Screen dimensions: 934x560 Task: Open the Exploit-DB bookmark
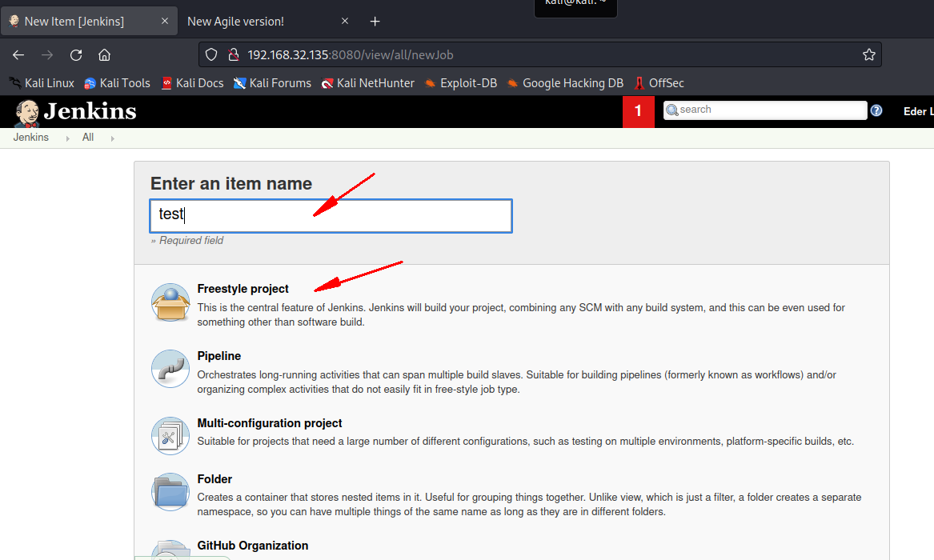pos(460,83)
